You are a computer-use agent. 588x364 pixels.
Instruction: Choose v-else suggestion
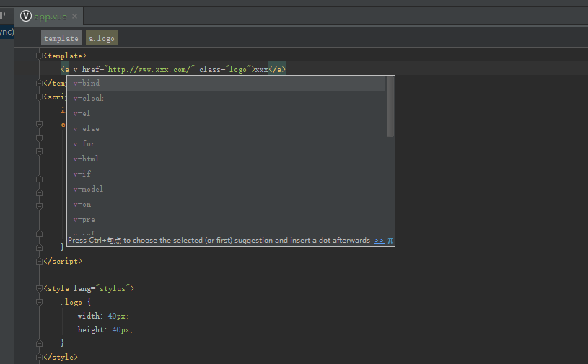[x=227, y=128]
